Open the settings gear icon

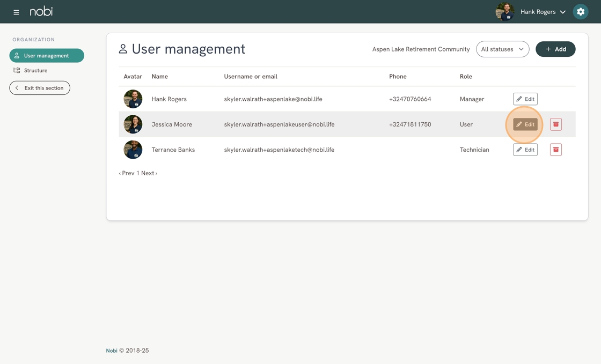tap(580, 12)
